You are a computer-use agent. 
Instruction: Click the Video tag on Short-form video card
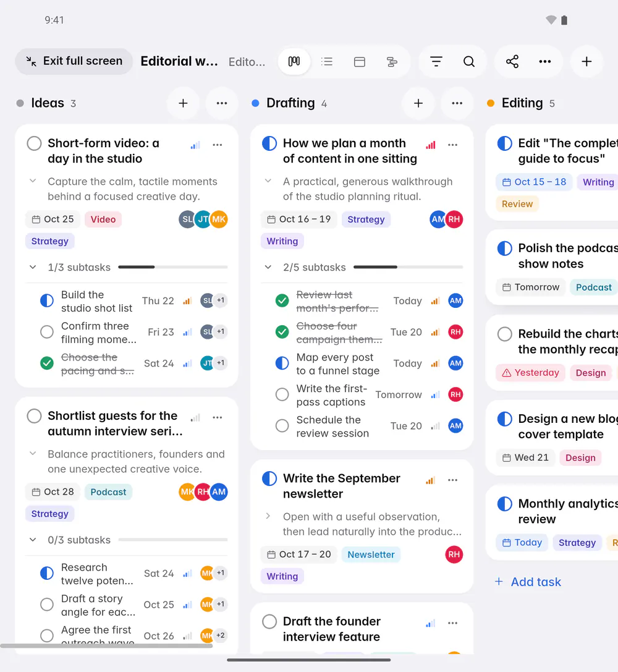coord(103,219)
